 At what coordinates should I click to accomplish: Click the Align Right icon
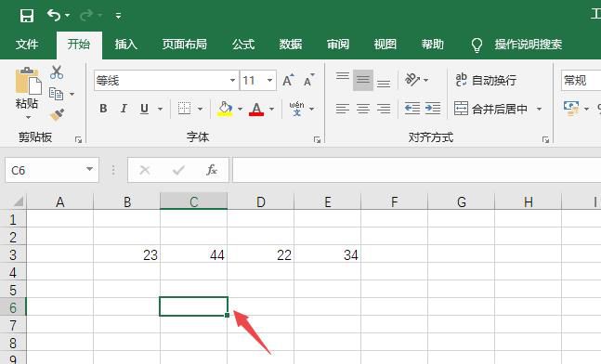click(x=384, y=109)
